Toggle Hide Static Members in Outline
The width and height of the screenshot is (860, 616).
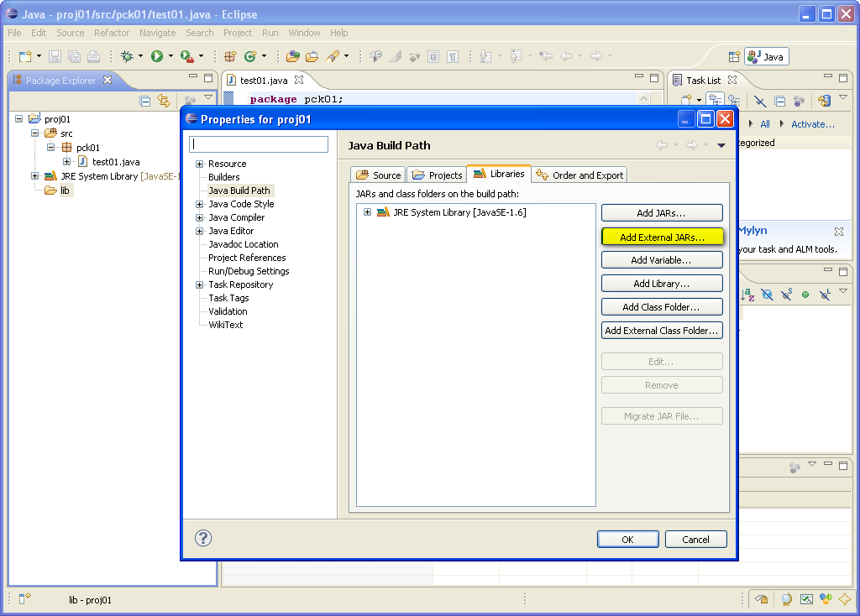pyautogui.click(x=787, y=295)
